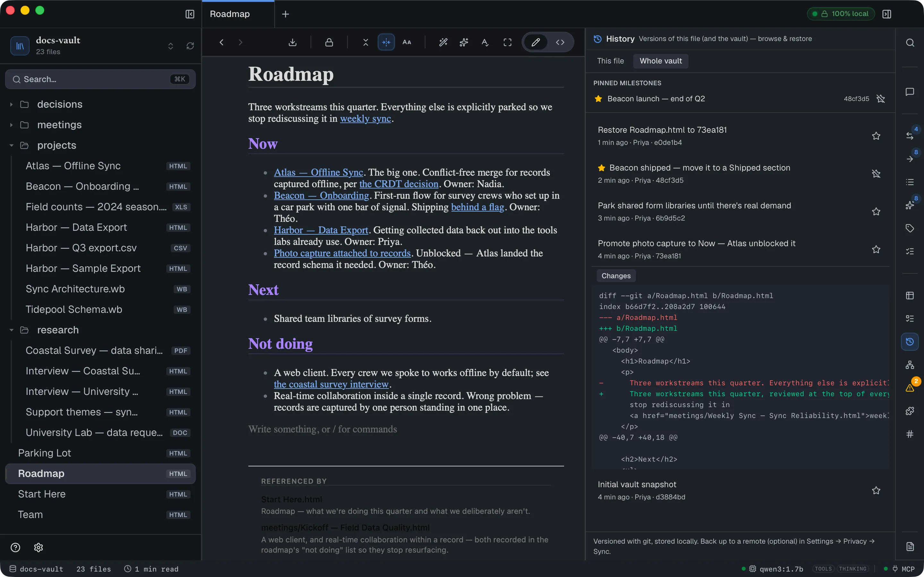Enter fullscreen focus mode
Image resolution: width=924 pixels, height=577 pixels.
click(x=508, y=42)
